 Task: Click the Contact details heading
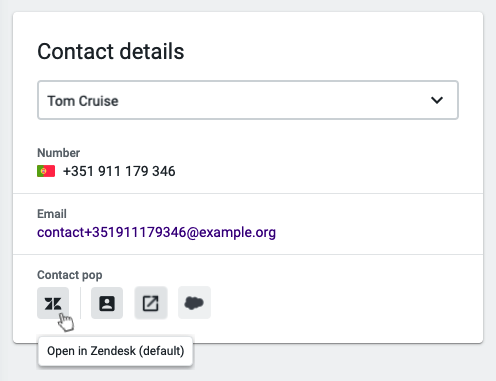click(x=111, y=51)
